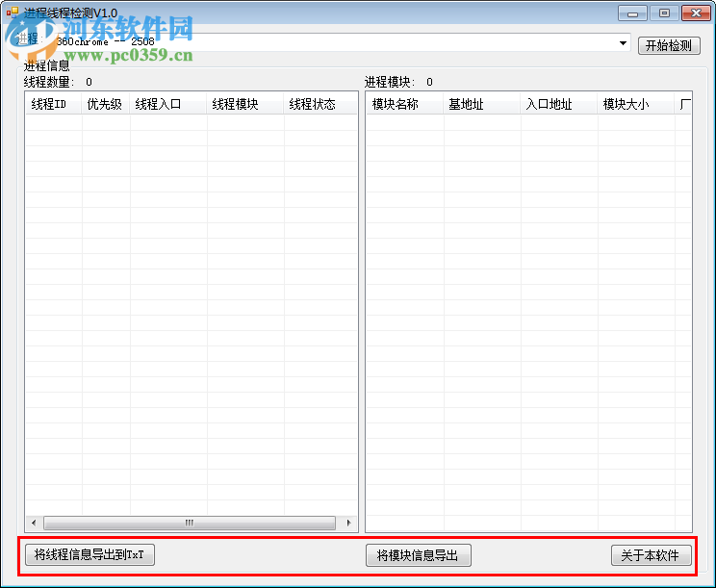Click the 进程模块 label text
716x588 pixels.
pyautogui.click(x=390, y=82)
